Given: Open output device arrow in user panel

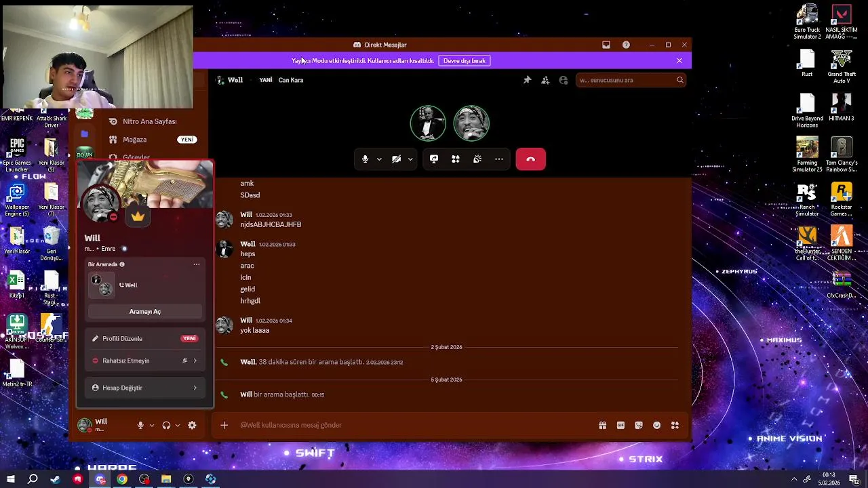Looking at the screenshot, I should [x=177, y=425].
